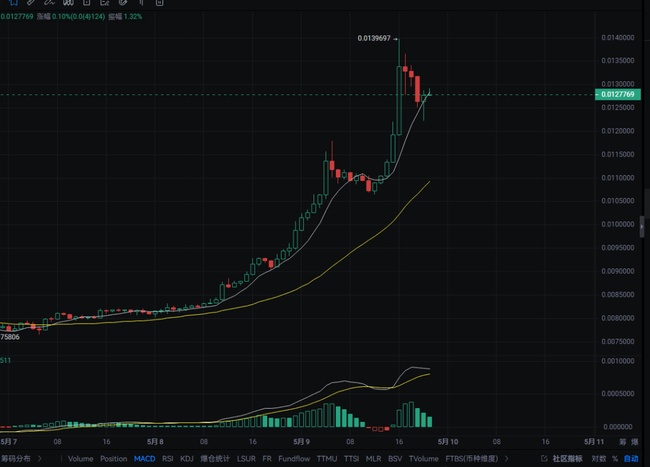Click the 筹 button on time axis
The width and height of the screenshot is (650, 467).
(623, 442)
